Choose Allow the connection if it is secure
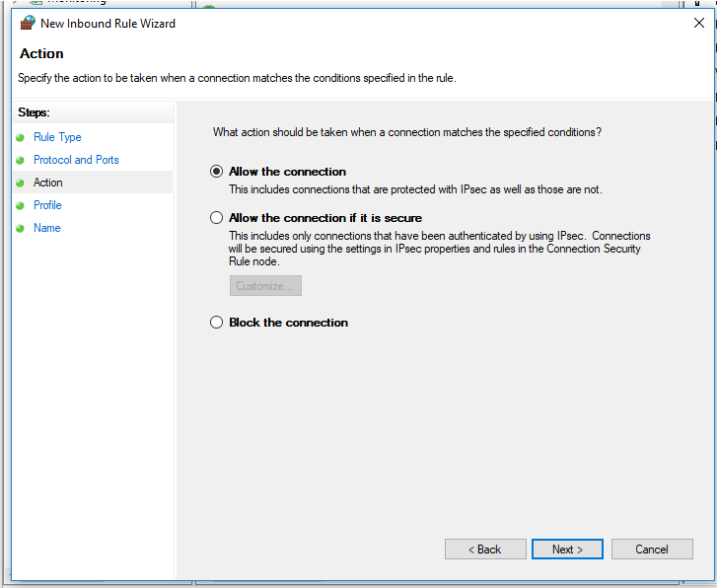The width and height of the screenshot is (718, 588). tap(216, 217)
